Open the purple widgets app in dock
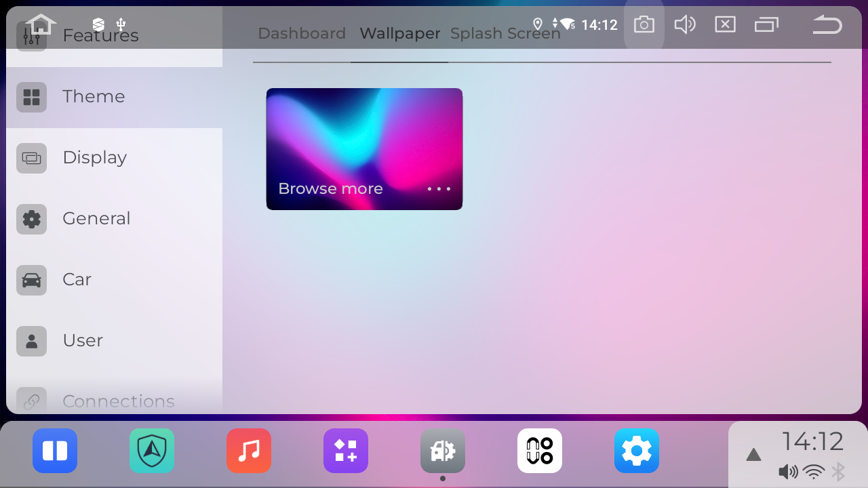This screenshot has height=488, width=868. coord(346,451)
